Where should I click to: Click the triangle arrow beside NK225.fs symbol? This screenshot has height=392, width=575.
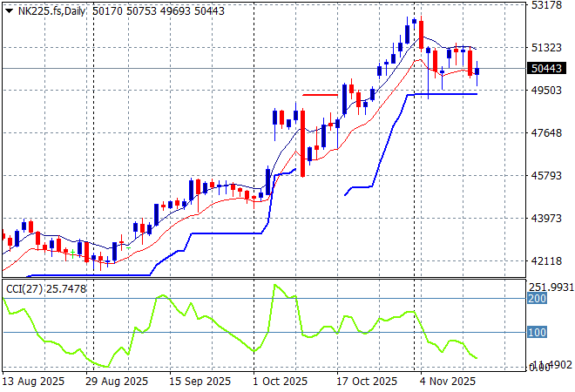(x=9, y=10)
